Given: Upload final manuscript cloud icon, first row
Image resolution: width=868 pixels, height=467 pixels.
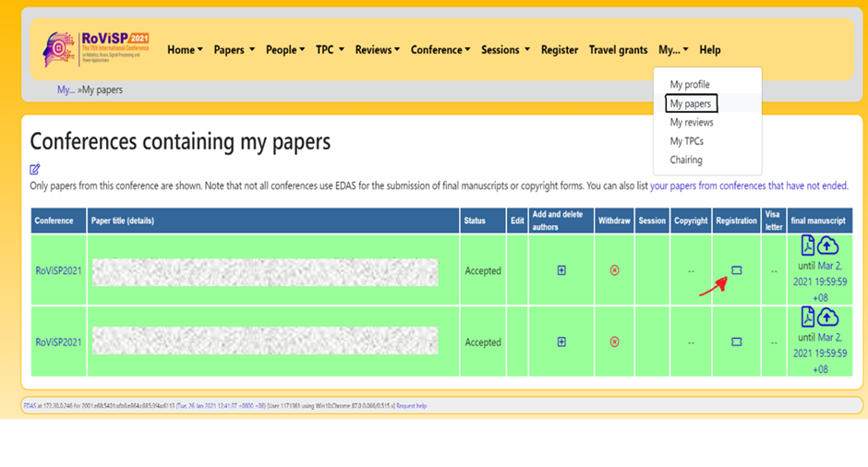Looking at the screenshot, I should pyautogui.click(x=828, y=245).
